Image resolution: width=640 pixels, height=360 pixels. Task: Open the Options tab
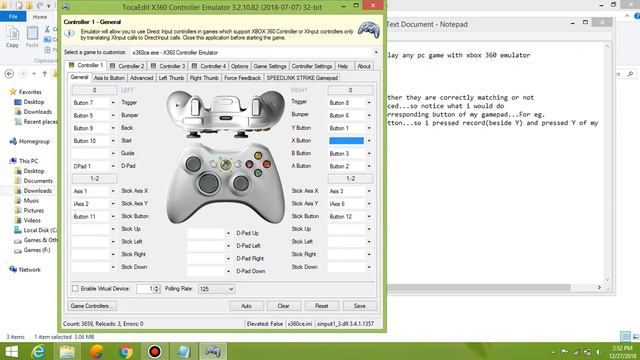point(240,66)
